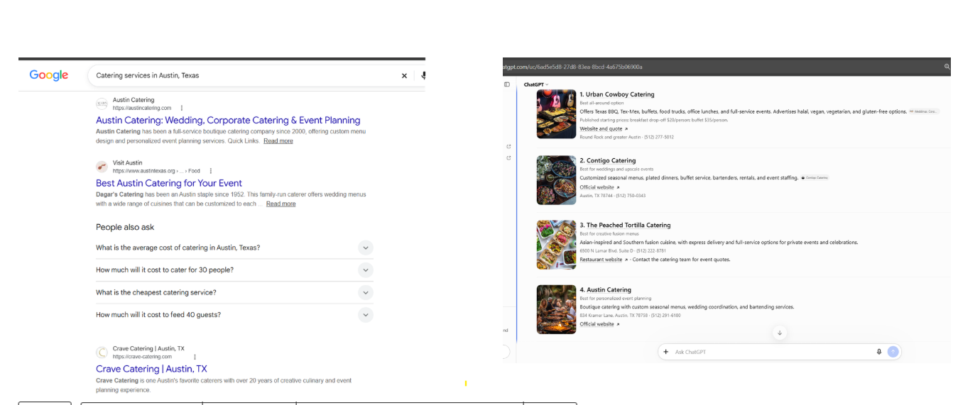The width and height of the screenshot is (980, 405).
Task: Click the Urban Cowboy Catering photo thumbnail
Action: [556, 114]
